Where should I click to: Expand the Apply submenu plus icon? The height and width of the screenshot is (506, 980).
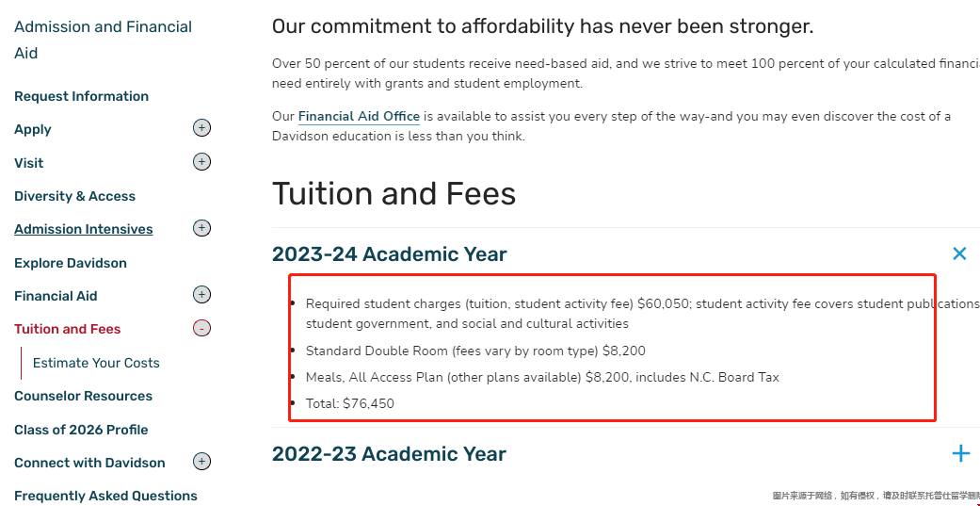pos(201,128)
